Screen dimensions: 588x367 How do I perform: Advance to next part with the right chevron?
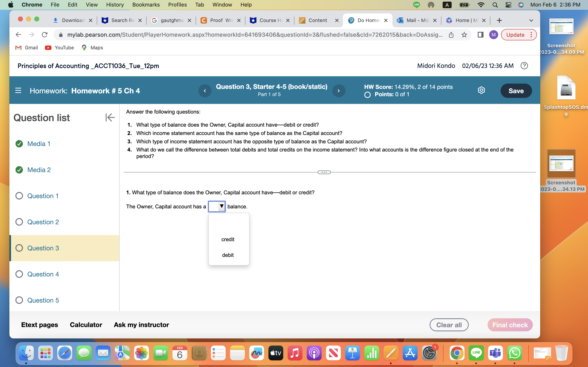(339, 91)
